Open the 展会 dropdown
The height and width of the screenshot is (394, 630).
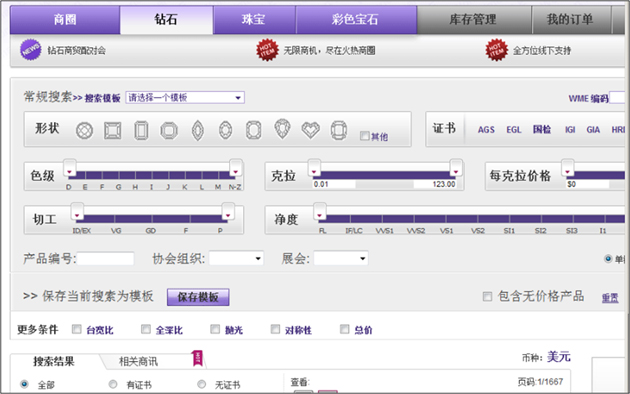tap(341, 258)
